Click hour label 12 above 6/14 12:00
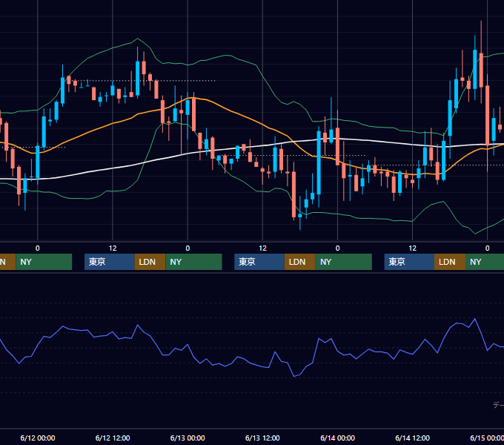This screenshot has width=504, height=445. pos(412,248)
